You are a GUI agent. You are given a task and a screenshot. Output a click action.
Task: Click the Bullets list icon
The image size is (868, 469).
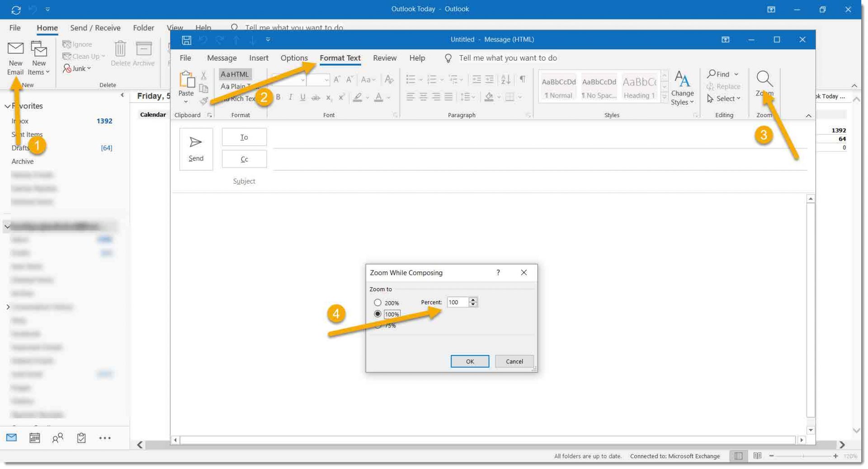(410, 80)
